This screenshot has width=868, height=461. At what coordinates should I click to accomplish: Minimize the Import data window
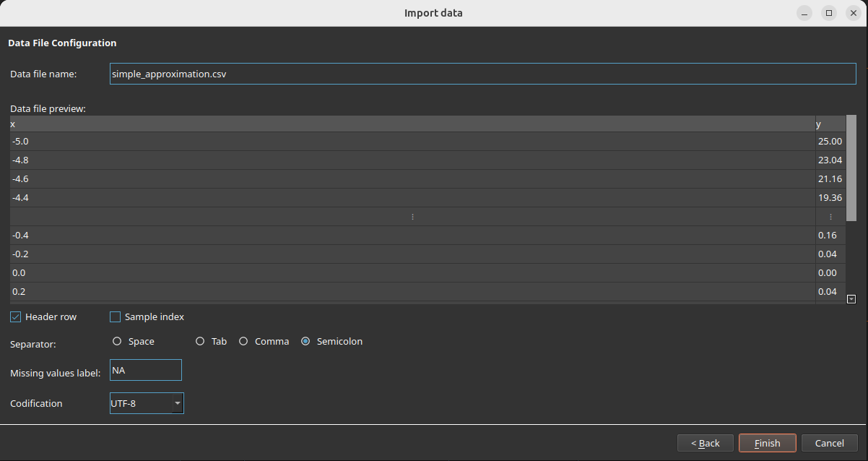[804, 13]
